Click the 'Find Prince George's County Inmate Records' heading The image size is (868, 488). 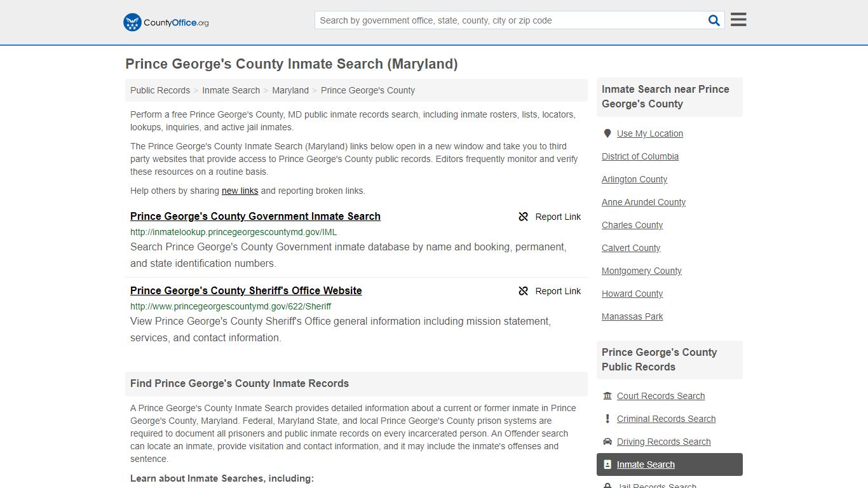(240, 384)
